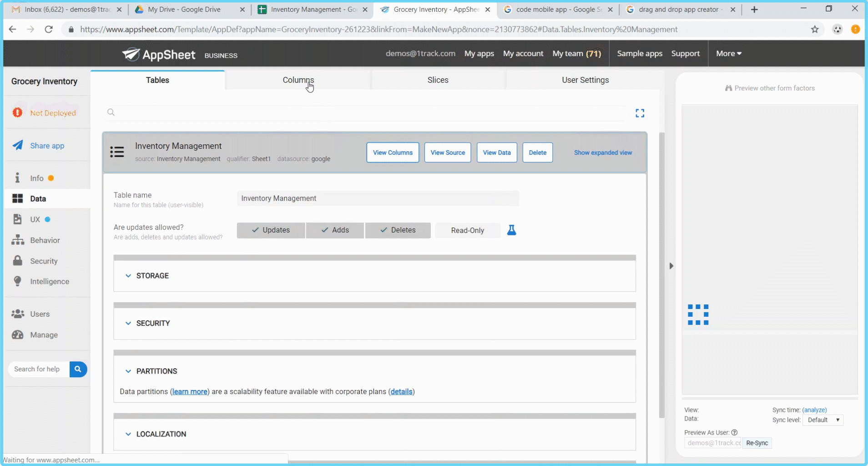Click the View Source button
Image resolution: width=868 pixels, height=466 pixels.
(448, 152)
